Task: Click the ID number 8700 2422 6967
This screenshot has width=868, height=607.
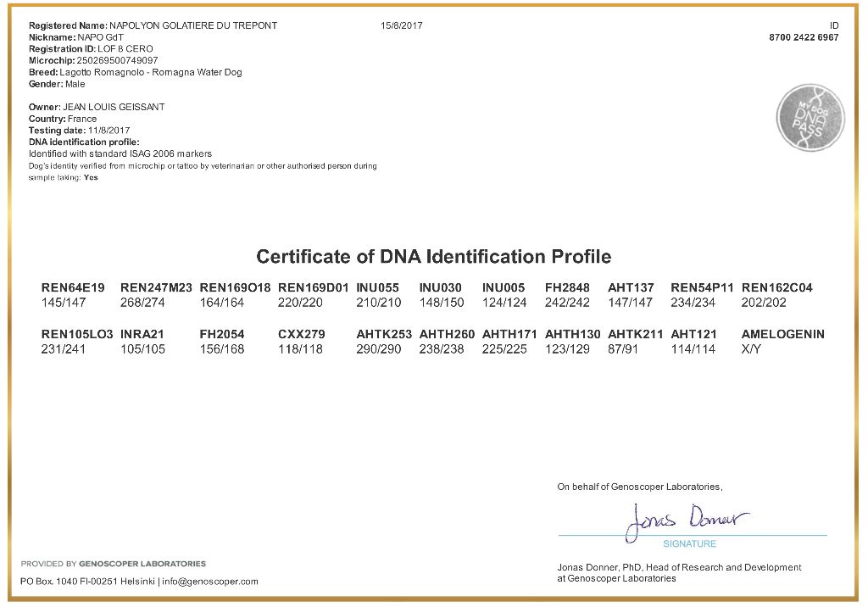Action: coord(804,38)
